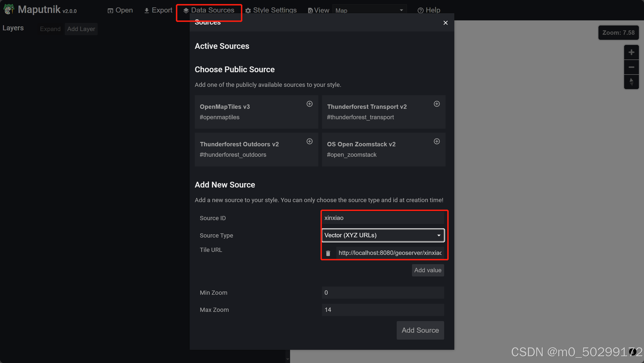Add OS Open Zoomstack v2 plus icon
Viewport: 644px width, 363px height.
(x=437, y=141)
